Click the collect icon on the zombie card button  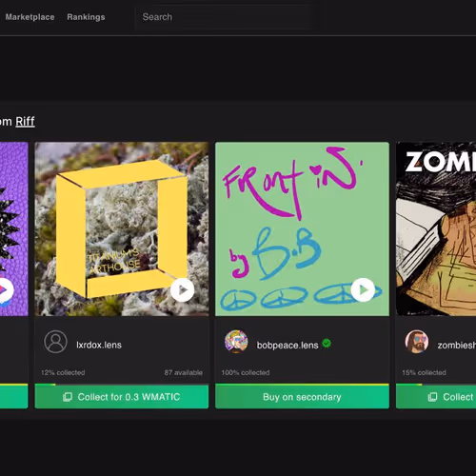coord(432,397)
